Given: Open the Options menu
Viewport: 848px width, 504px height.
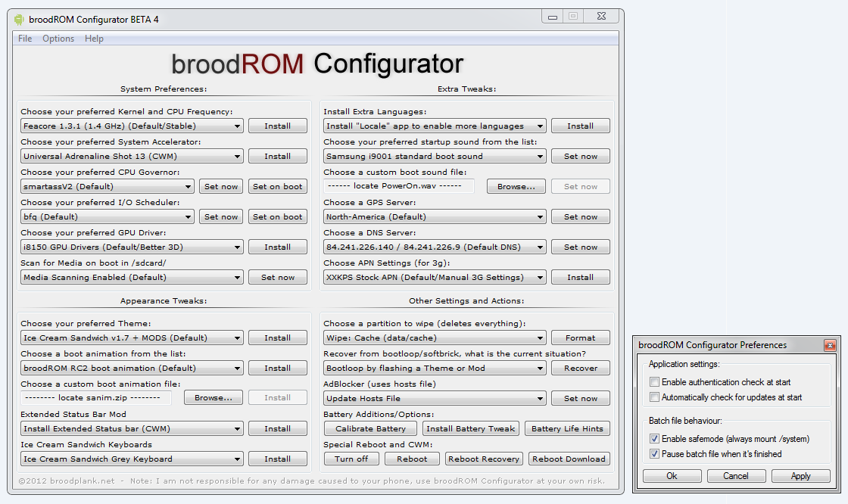Looking at the screenshot, I should click(58, 39).
